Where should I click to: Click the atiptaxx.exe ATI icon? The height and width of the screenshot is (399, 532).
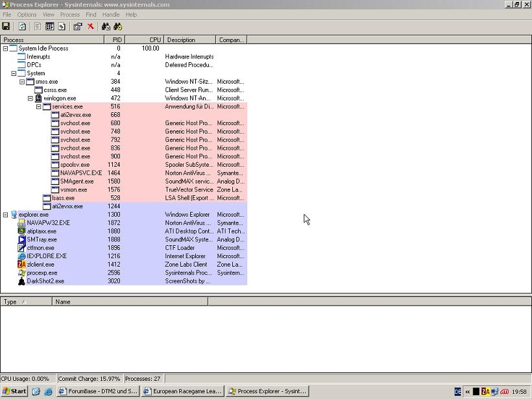pos(21,231)
